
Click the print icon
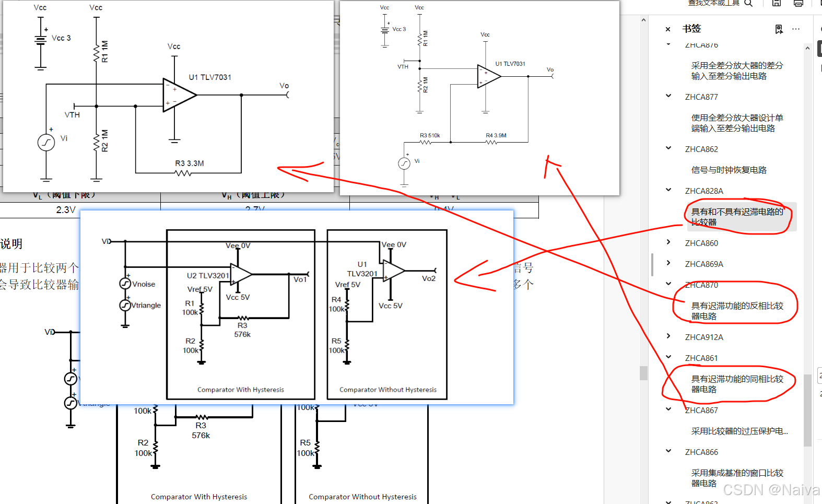coord(798,3)
